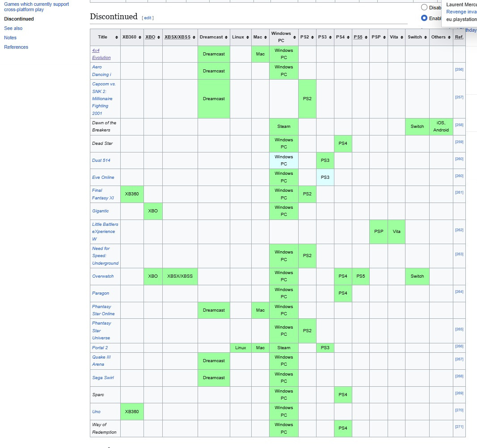
Task: Sort by PS2 column sort arrows
Action: pos(312,37)
